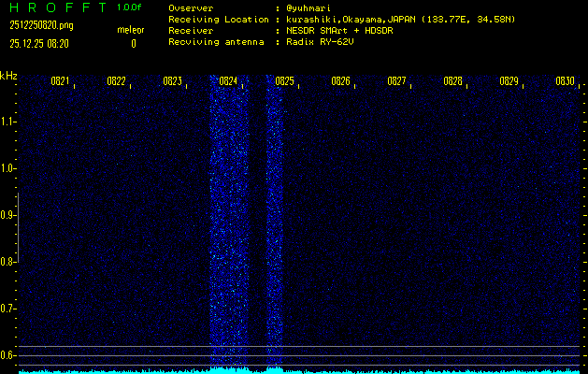Image resolution: width=588 pixels, height=374 pixels.
Task: Click the 0830 time marker
Action: pyautogui.click(x=566, y=81)
